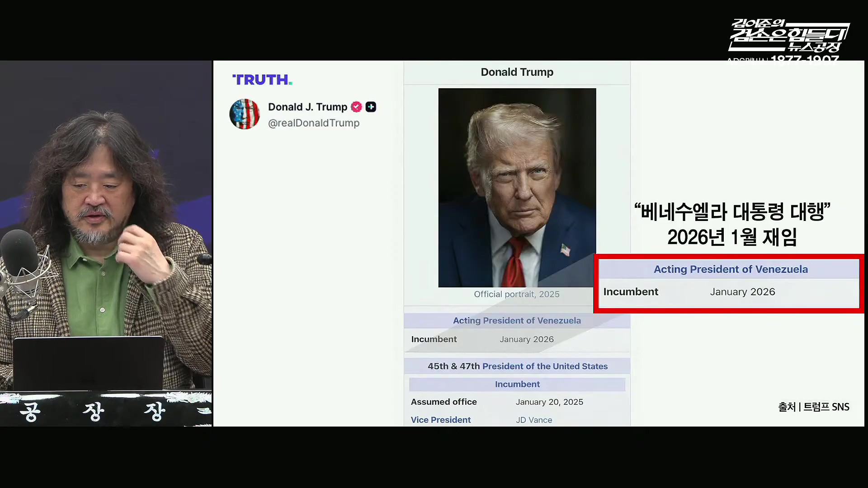Click the Incumbent header under 45th & 47th

[517, 385]
